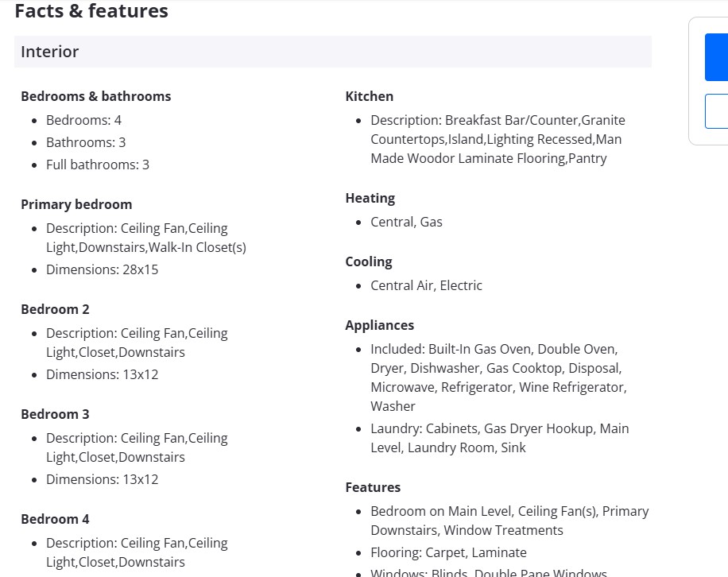Select the "Bedroom 2" heading

55,309
